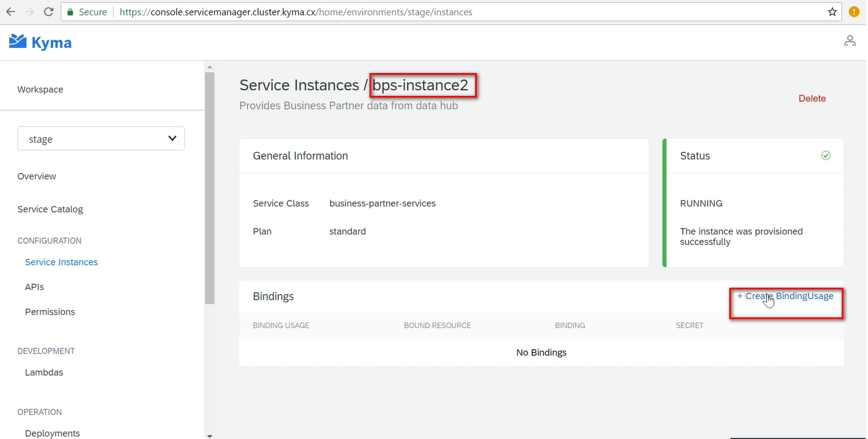Select Service Instances in the sidebar
Viewport: 868px width, 439px height.
(61, 262)
